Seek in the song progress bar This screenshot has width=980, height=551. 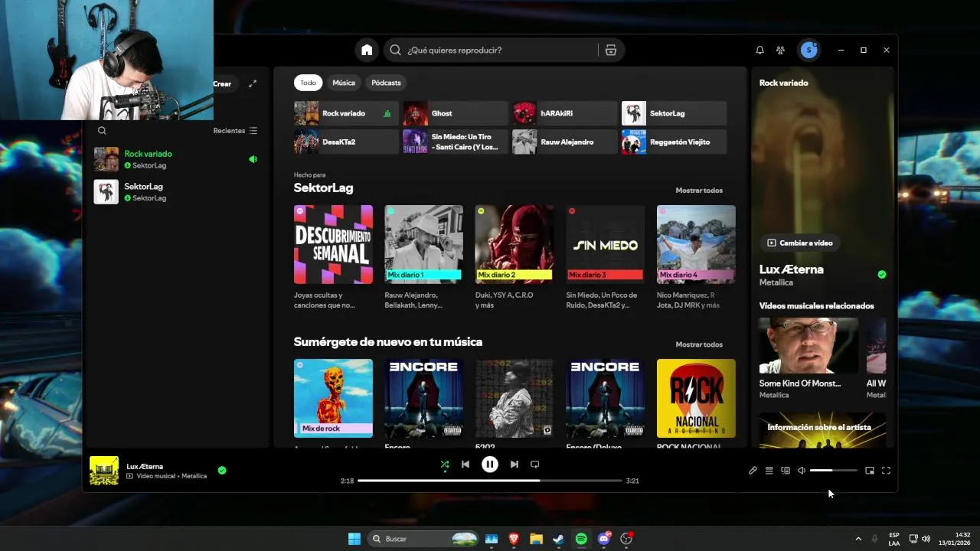(x=490, y=481)
